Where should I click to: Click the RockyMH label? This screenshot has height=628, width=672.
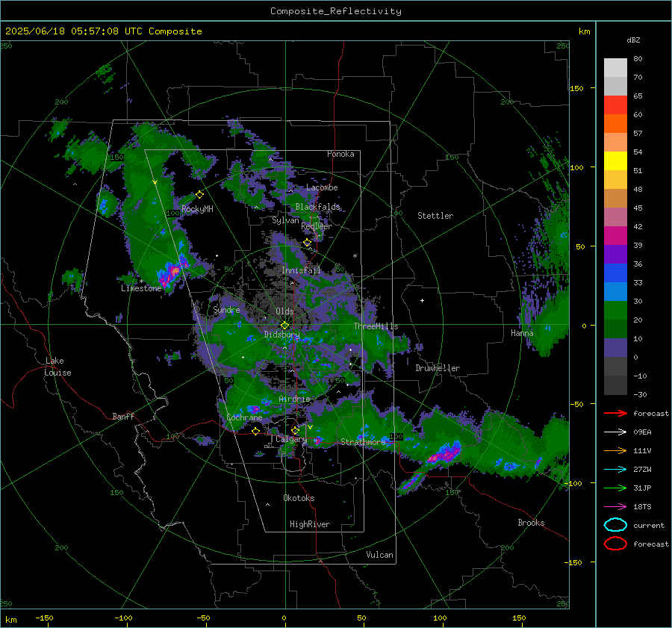pos(197,209)
